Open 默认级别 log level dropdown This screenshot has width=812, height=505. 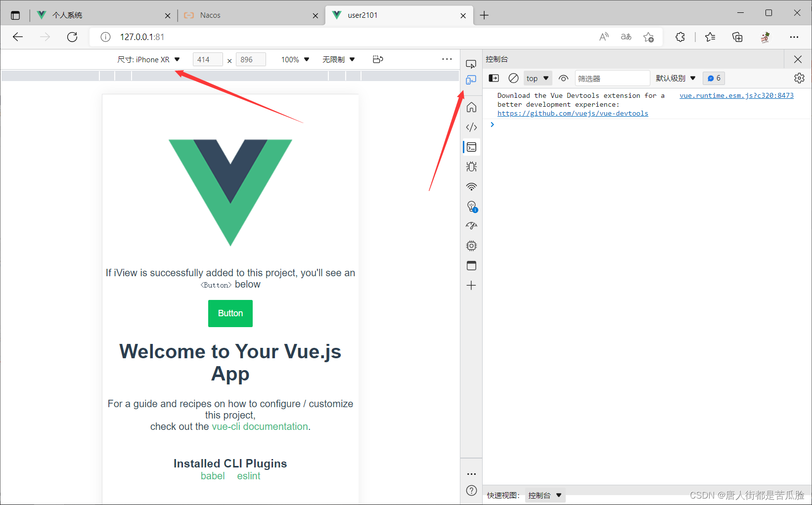[x=676, y=78]
